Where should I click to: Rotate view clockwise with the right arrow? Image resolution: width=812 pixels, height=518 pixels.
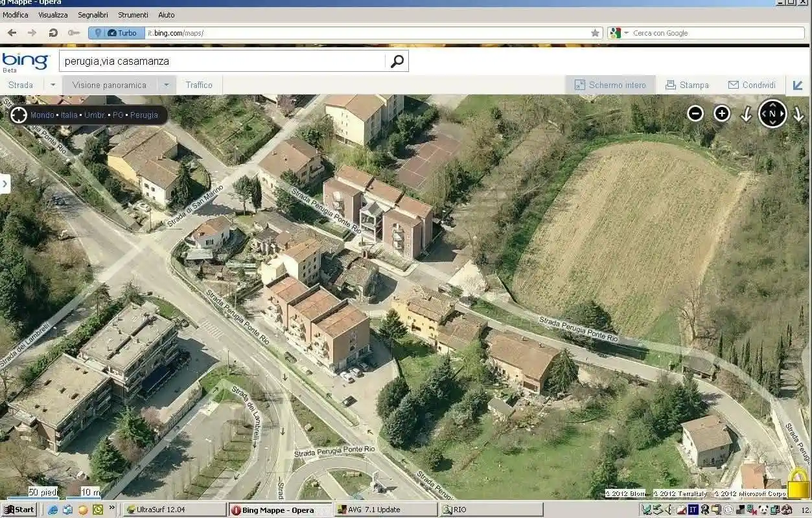798,115
